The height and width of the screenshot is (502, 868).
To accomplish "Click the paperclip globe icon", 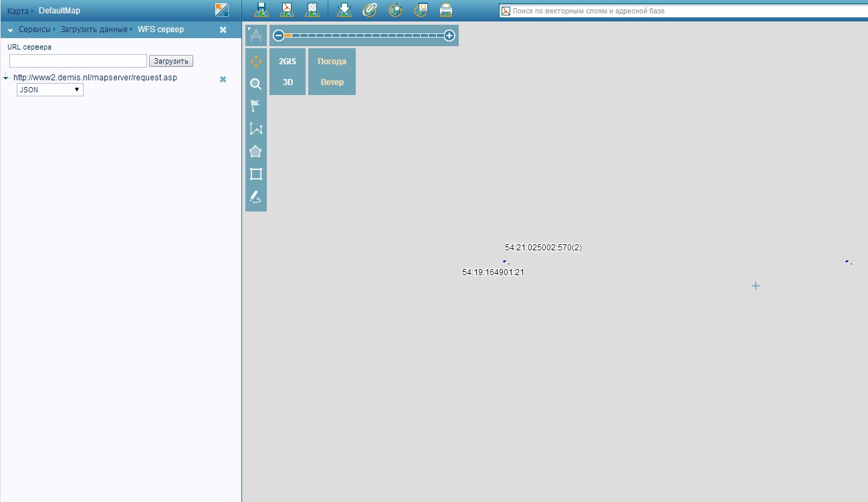I will tap(370, 10).
